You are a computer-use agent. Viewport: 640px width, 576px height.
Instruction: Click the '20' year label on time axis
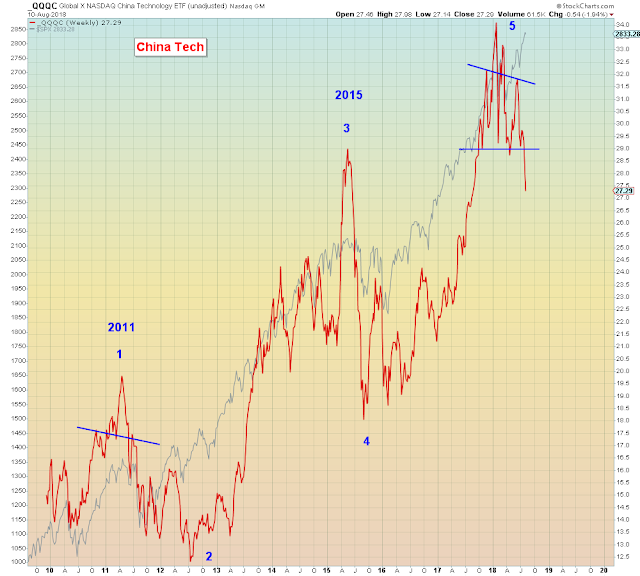point(604,570)
